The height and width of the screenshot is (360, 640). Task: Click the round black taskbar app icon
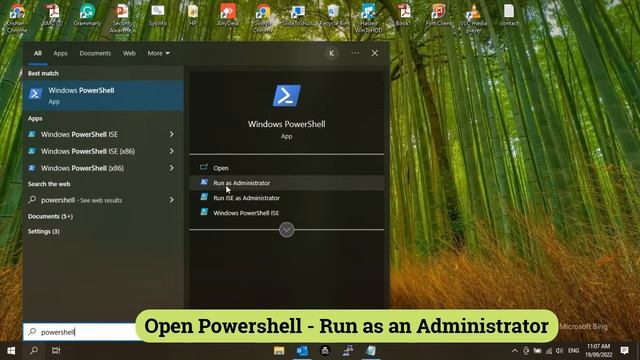click(x=325, y=351)
